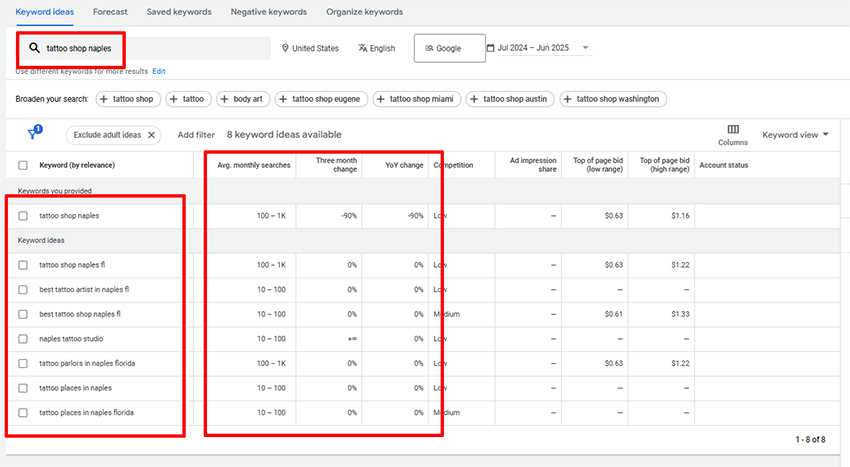This screenshot has height=467, width=850.
Task: Click the United States location pin
Action: coord(285,48)
